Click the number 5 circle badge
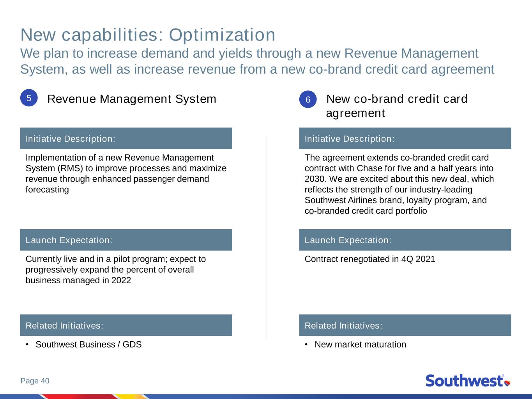Screen dimensions: 532x399 tap(29, 98)
